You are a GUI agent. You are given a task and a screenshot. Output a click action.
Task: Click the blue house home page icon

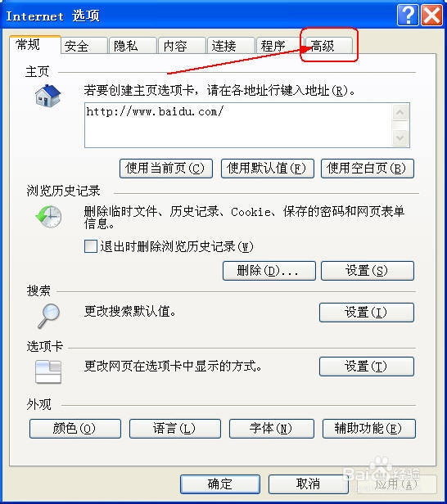click(48, 96)
